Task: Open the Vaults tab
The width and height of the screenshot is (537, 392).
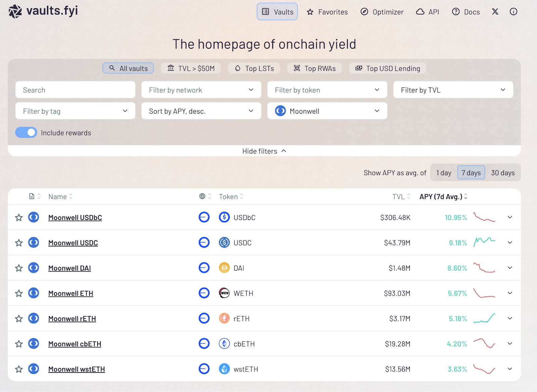Action: click(277, 12)
